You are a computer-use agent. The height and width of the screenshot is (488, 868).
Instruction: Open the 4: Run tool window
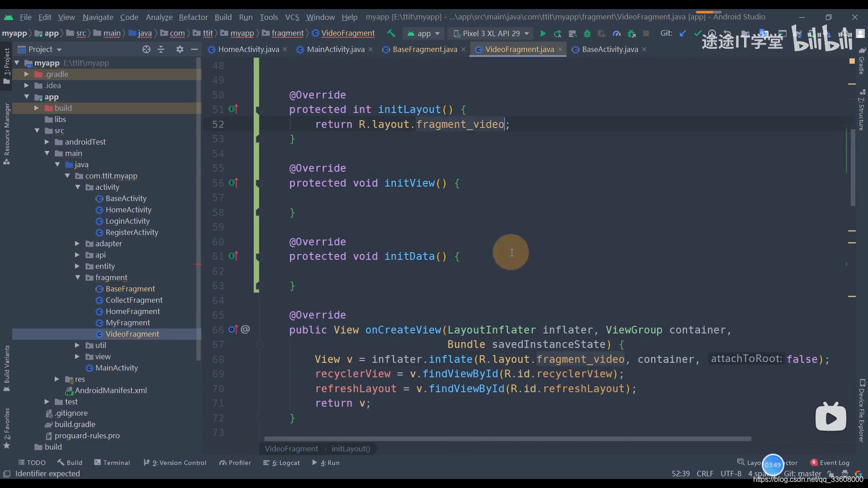tap(326, 462)
